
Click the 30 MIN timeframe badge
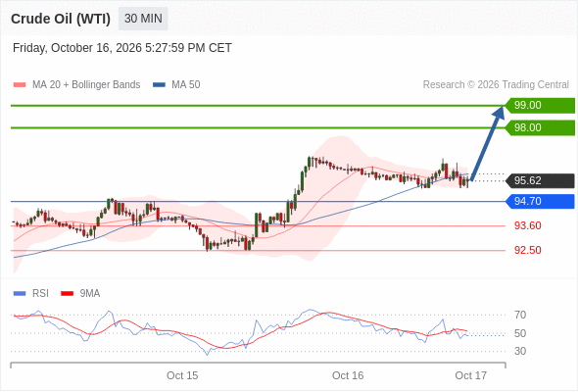(143, 19)
